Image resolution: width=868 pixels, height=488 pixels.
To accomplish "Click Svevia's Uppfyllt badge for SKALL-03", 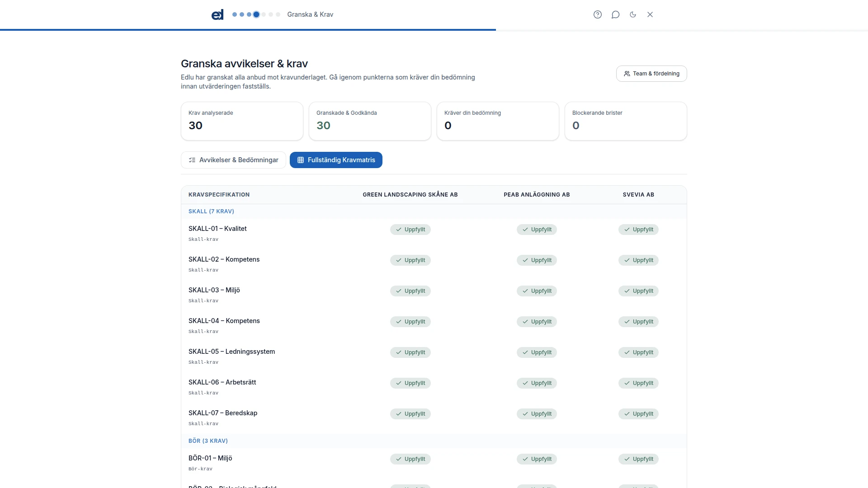I will [x=638, y=291].
